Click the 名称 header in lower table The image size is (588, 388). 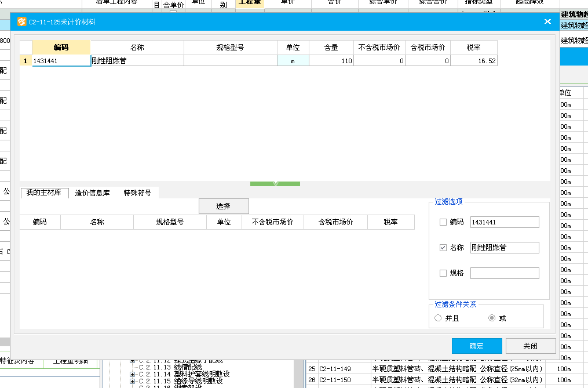click(97, 222)
